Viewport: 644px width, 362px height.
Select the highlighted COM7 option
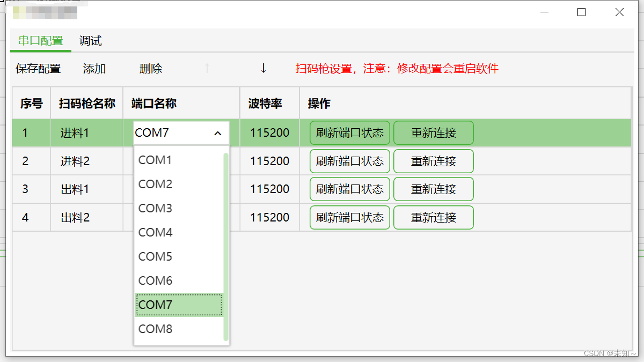[155, 305]
